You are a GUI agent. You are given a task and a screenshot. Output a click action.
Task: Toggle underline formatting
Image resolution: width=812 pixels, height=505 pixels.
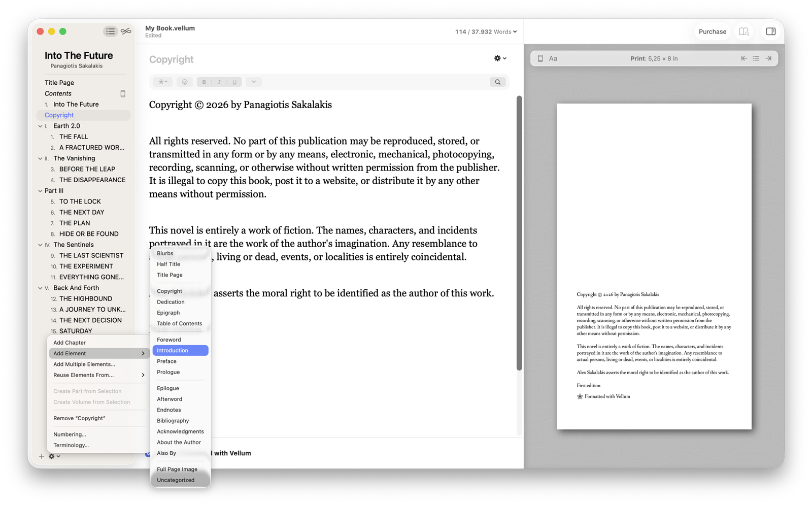pyautogui.click(x=234, y=82)
